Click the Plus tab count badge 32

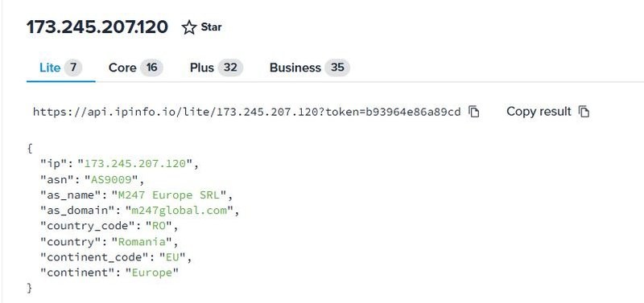coord(230,68)
